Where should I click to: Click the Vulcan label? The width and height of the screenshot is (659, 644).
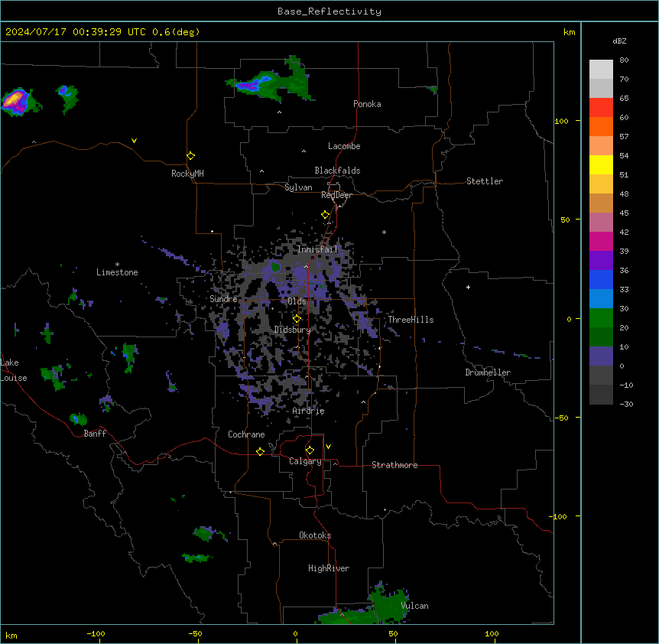pyautogui.click(x=415, y=606)
